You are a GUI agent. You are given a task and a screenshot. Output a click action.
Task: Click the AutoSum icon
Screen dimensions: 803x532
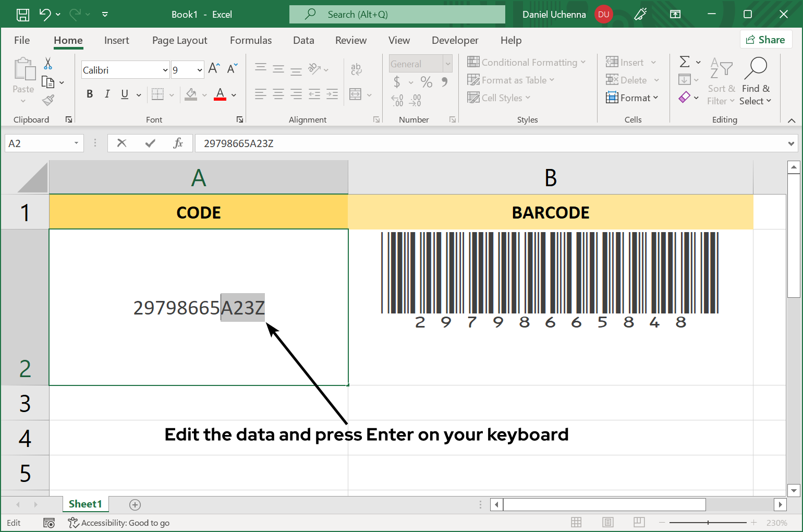pyautogui.click(x=685, y=62)
